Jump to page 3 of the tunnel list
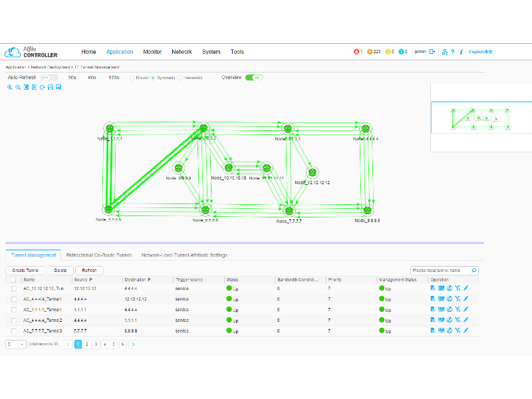Image resolution: width=532 pixels, height=399 pixels. (x=96, y=344)
